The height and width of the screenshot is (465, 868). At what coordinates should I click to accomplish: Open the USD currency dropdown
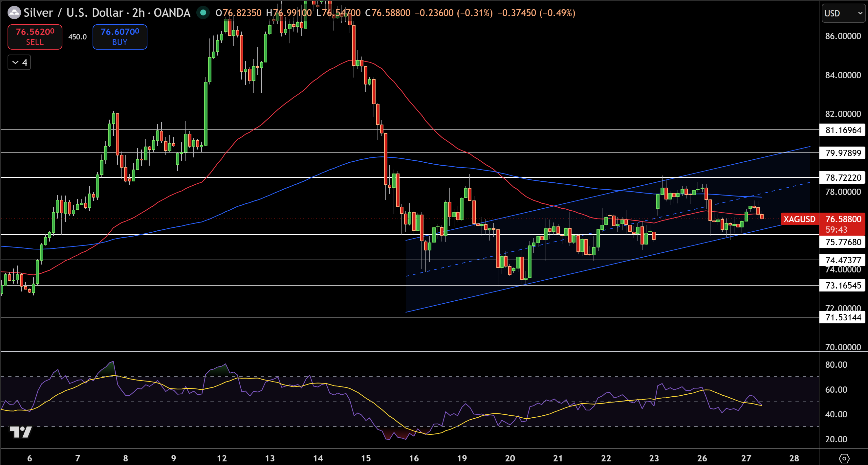(x=843, y=13)
